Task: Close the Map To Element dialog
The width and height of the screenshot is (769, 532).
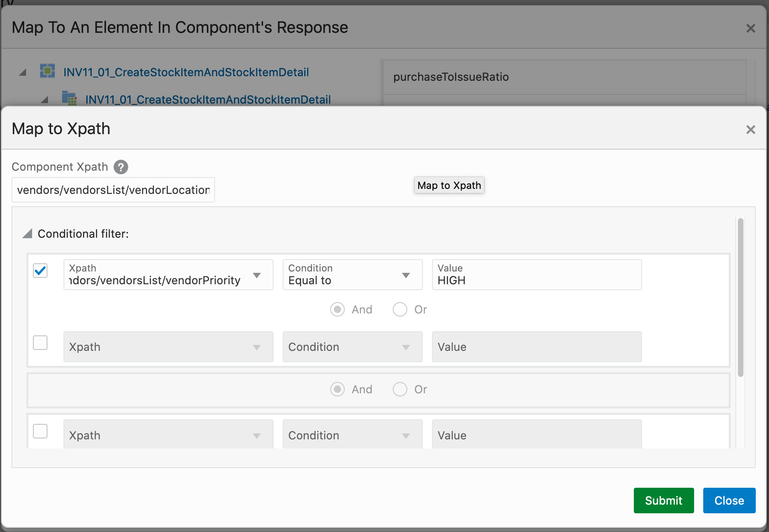Action: pyautogui.click(x=750, y=29)
